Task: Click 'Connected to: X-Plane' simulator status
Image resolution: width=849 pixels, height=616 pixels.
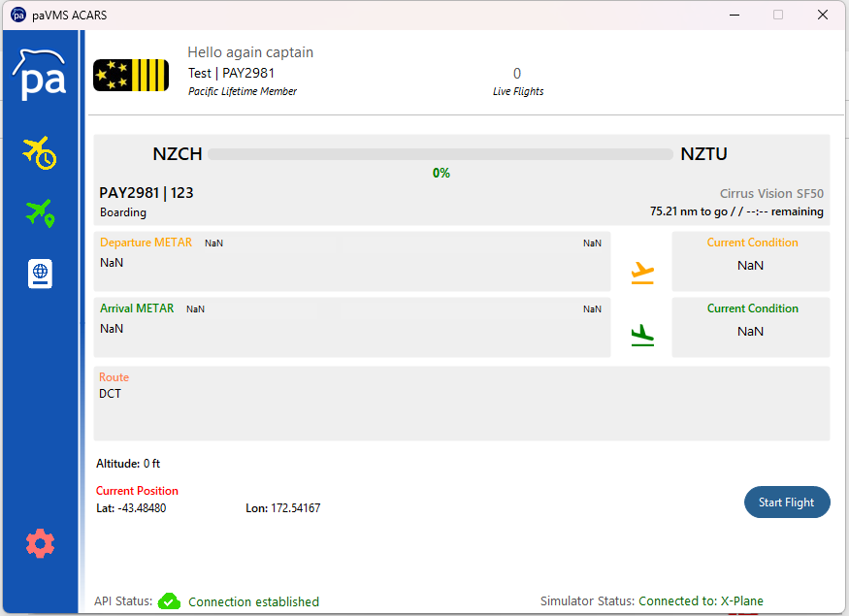Action: point(701,600)
